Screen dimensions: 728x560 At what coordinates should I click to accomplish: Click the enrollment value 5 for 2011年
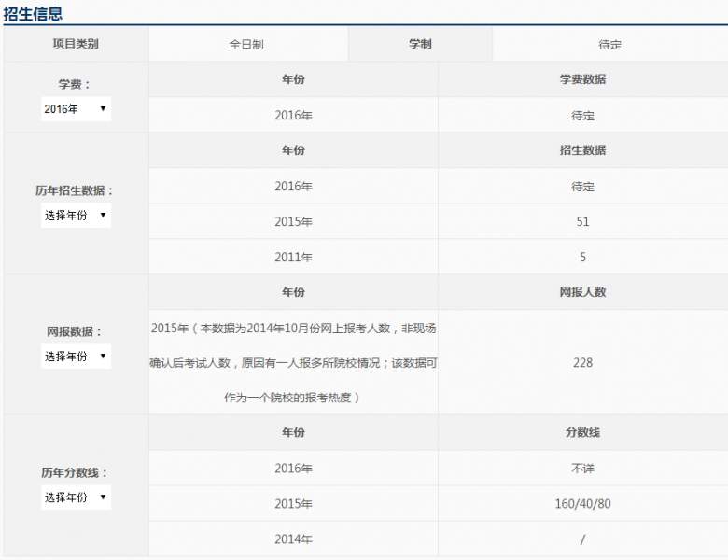click(582, 257)
